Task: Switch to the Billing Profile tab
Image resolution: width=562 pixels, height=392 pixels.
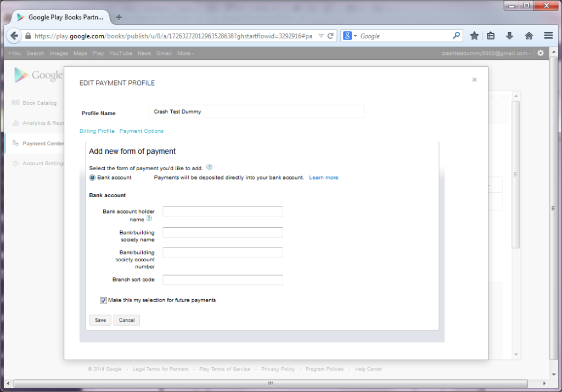Action: point(97,131)
